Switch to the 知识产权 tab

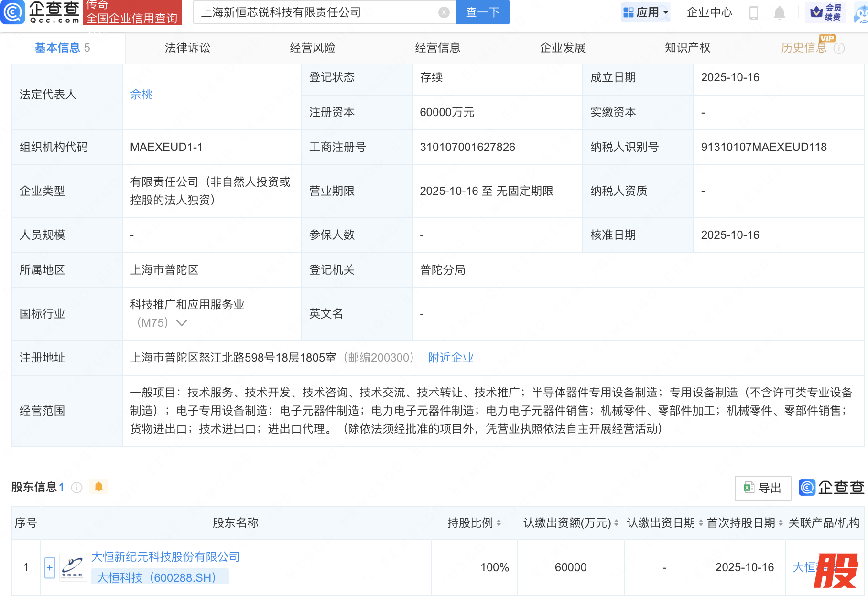687,48
